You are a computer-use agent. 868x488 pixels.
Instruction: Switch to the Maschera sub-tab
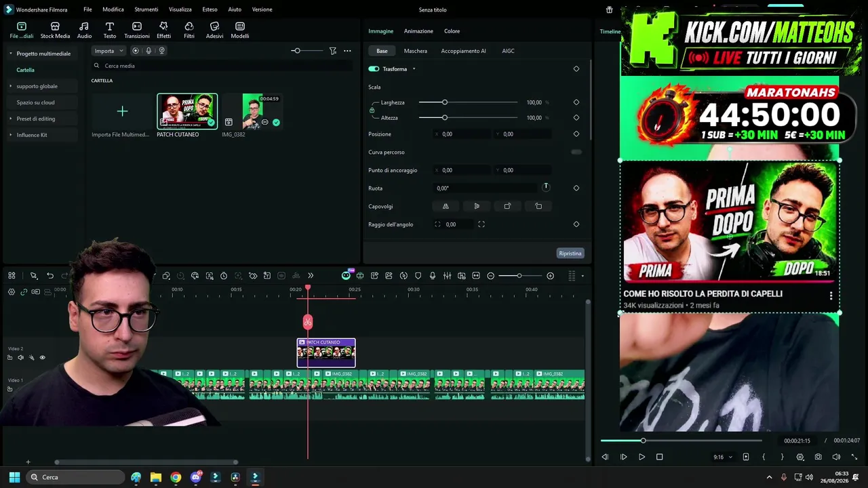pyautogui.click(x=416, y=51)
